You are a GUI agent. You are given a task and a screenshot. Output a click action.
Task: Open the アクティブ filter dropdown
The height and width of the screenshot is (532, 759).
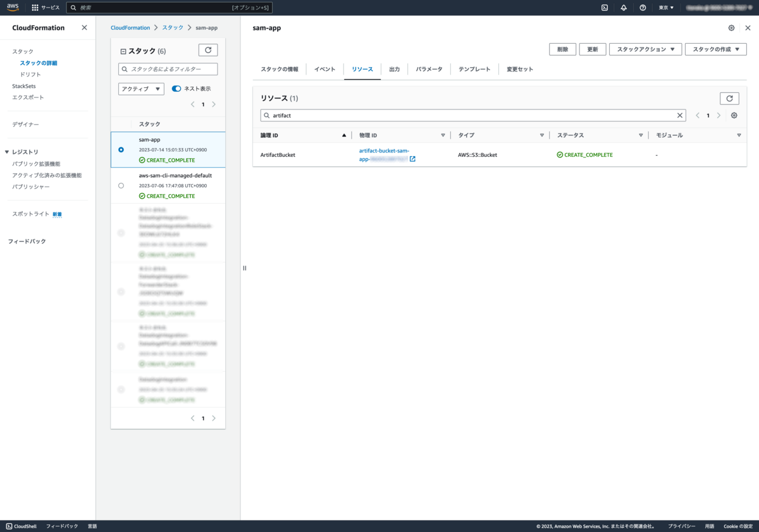141,89
